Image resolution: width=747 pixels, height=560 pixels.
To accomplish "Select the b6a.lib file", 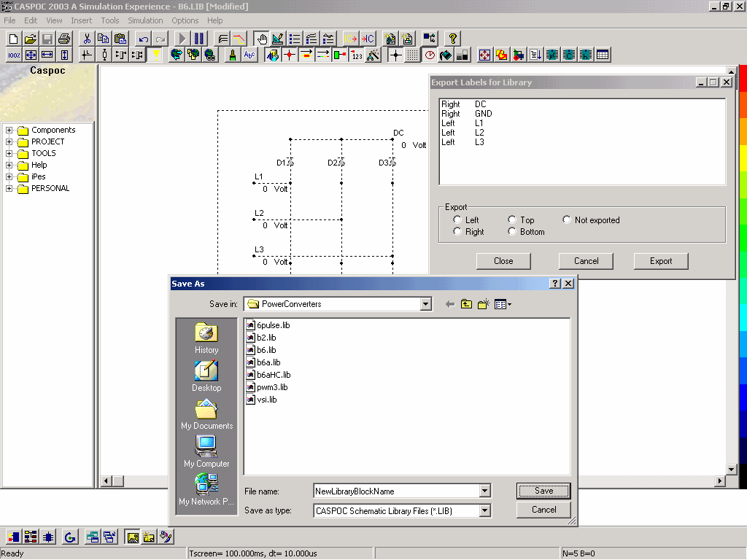I will click(x=263, y=362).
